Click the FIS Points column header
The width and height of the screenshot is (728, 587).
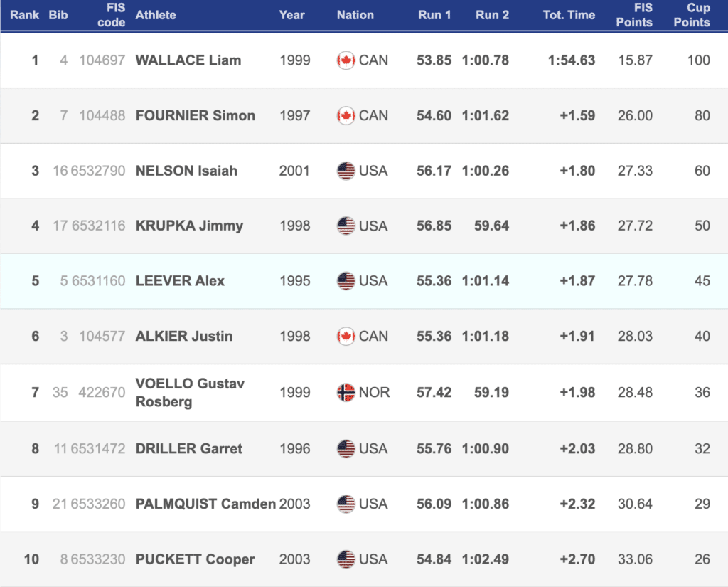634,15
